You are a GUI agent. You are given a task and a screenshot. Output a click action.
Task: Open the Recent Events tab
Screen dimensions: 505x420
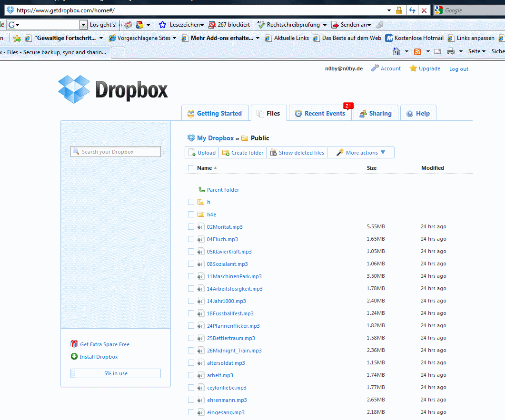click(x=320, y=113)
